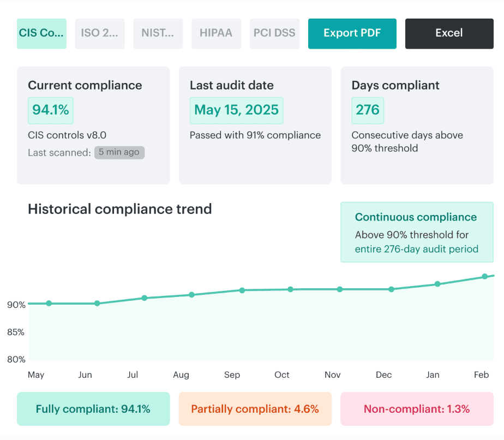Screen dimensions: 504x440
Task: Click the 5 min ago scan badge
Action: pos(119,152)
